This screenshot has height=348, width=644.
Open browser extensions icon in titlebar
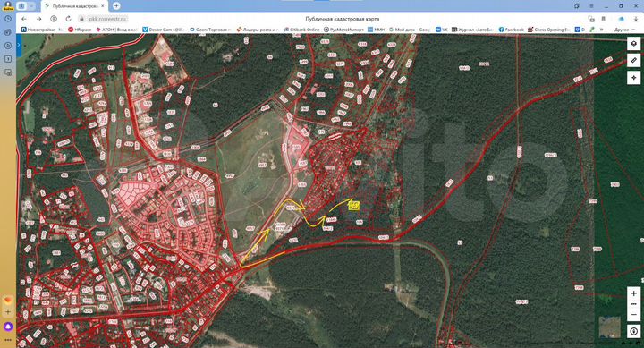coord(577,6)
